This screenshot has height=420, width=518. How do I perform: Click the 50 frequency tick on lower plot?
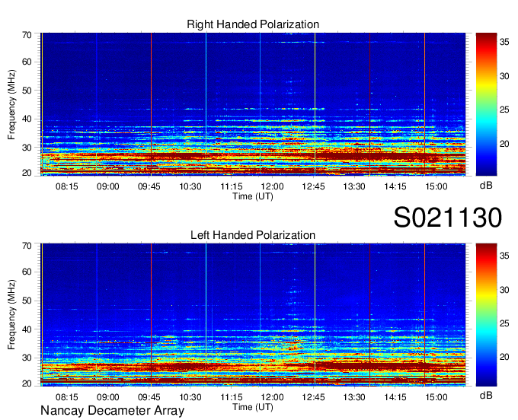tap(27, 301)
